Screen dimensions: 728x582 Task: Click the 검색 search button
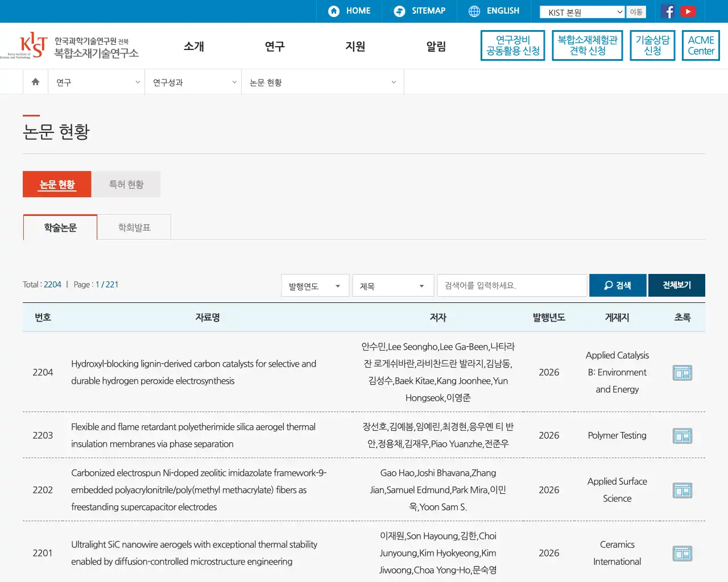pos(618,285)
